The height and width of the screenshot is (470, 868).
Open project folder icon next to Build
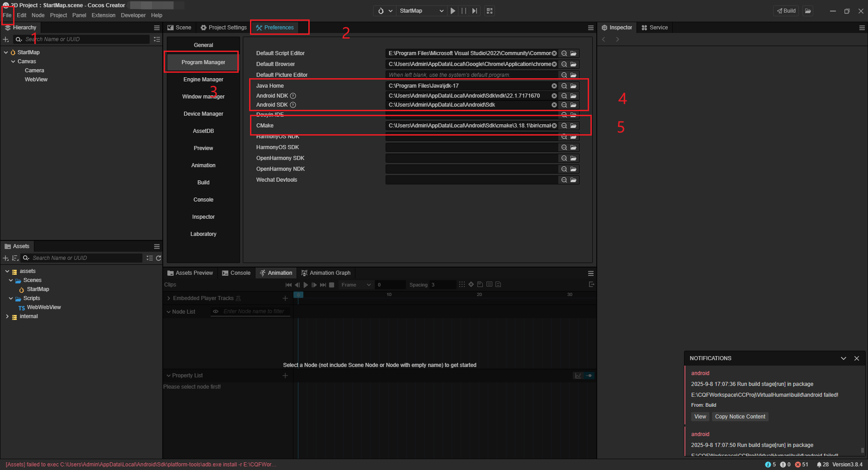tap(808, 11)
